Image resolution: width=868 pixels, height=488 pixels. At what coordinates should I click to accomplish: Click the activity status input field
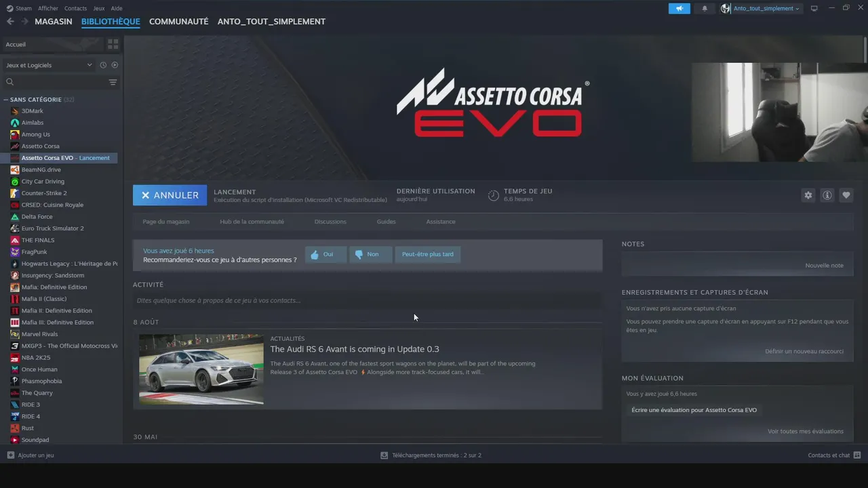point(367,300)
